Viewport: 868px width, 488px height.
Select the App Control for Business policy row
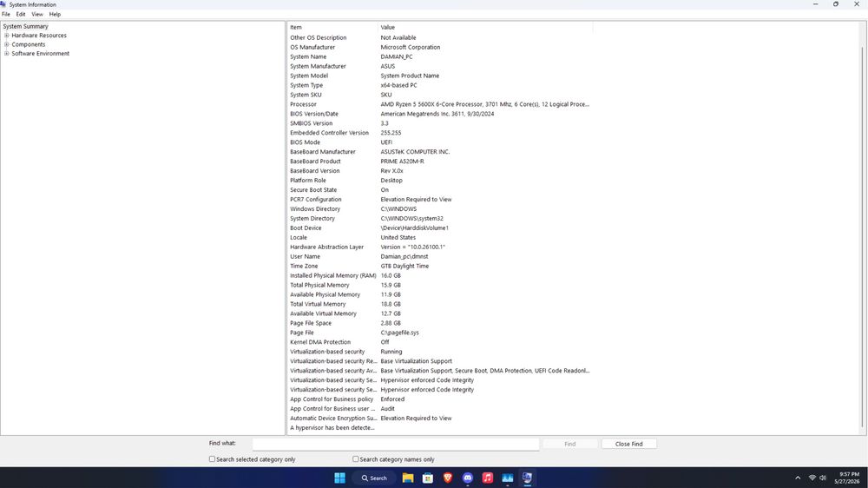click(440, 399)
